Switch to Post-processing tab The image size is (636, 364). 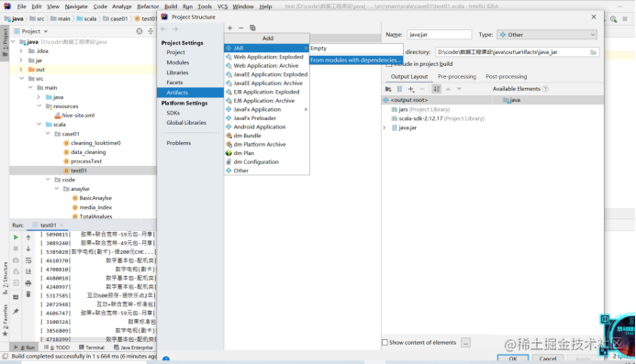pyautogui.click(x=507, y=77)
